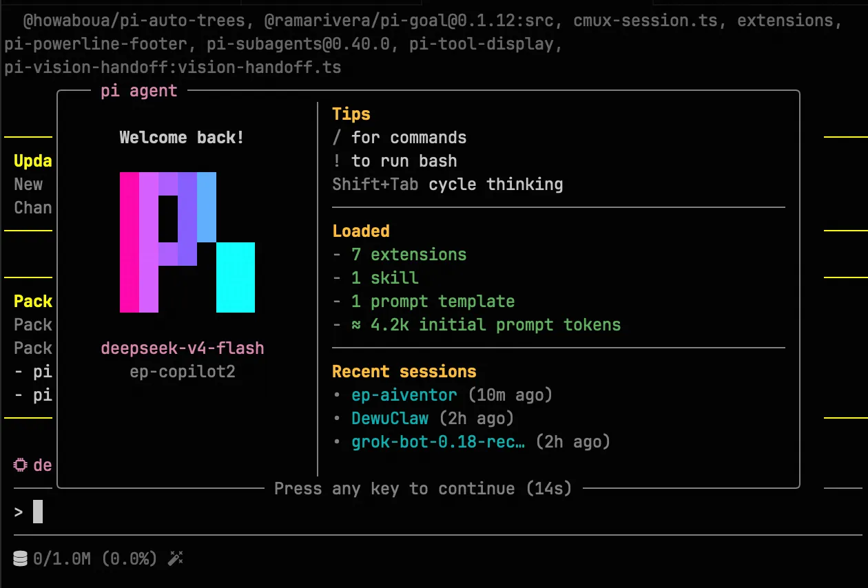Click the "1 skill" entry
The image size is (868, 588).
tap(384, 278)
